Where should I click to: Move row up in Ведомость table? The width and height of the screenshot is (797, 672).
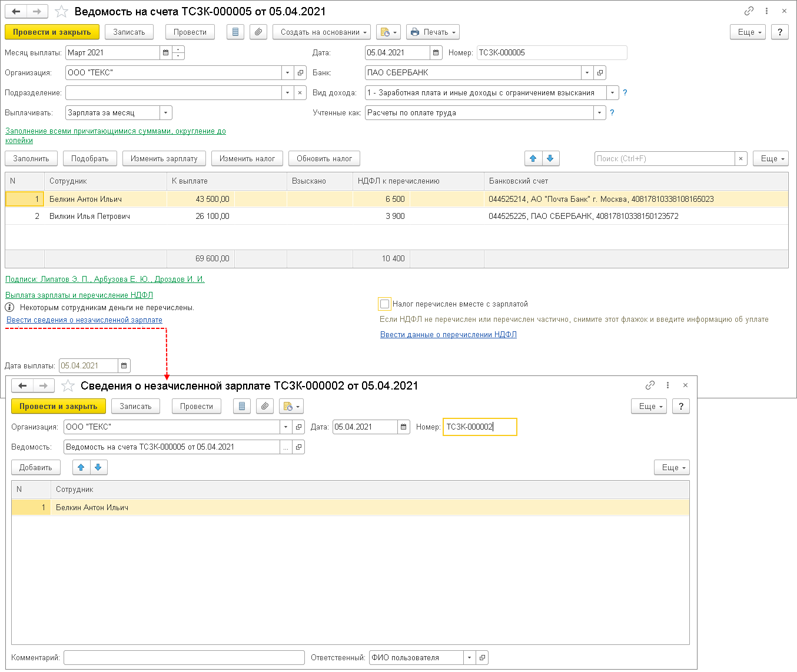(533, 158)
